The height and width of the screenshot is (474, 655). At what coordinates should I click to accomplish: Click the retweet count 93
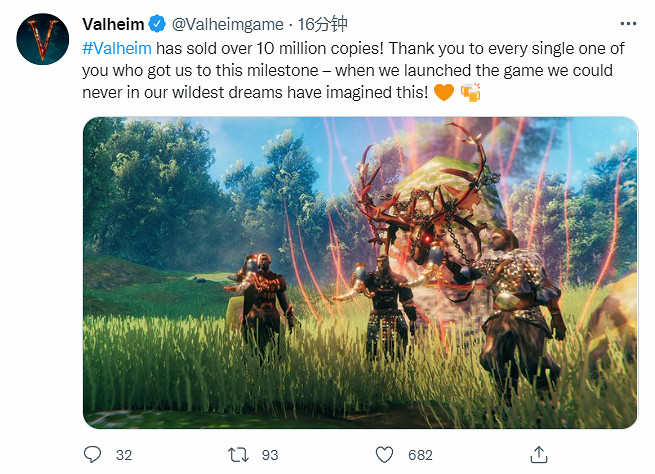[270, 455]
